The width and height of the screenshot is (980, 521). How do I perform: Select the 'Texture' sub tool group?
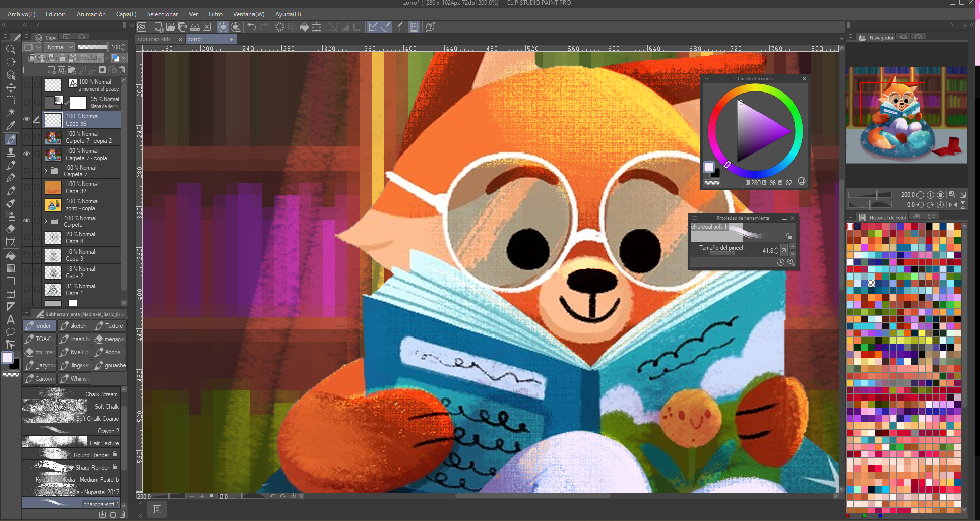point(109,326)
